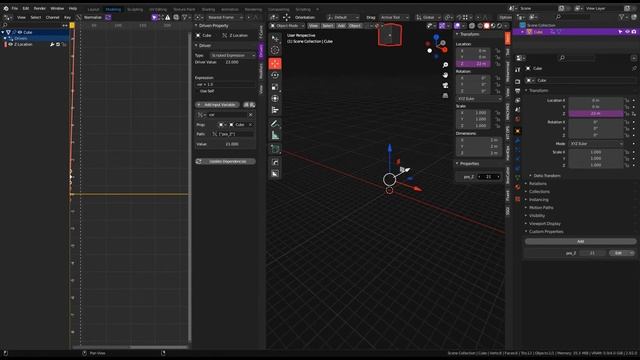Open the Tool properties tab icon
Screen dimensions: 640x360
point(518,70)
